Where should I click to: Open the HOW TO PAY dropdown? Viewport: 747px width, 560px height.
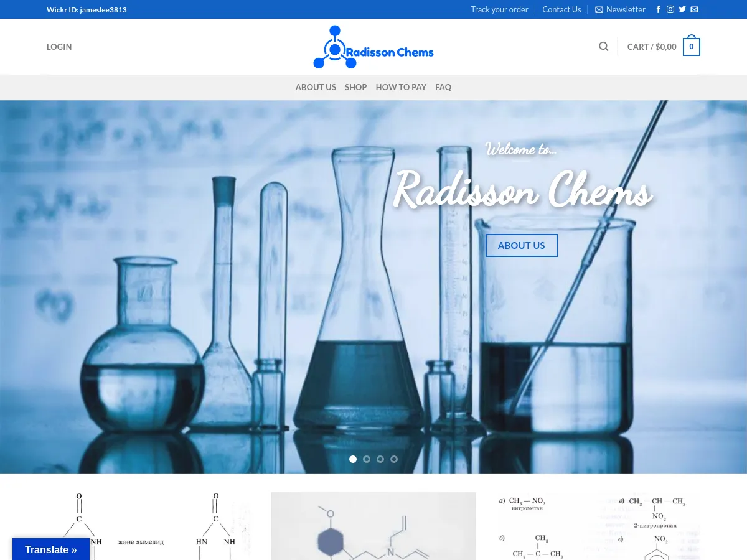click(401, 87)
